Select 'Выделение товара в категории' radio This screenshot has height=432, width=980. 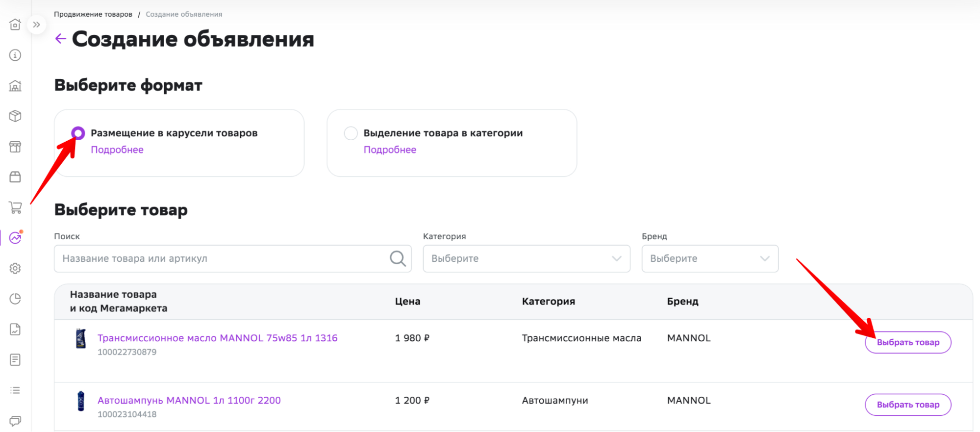[351, 133]
